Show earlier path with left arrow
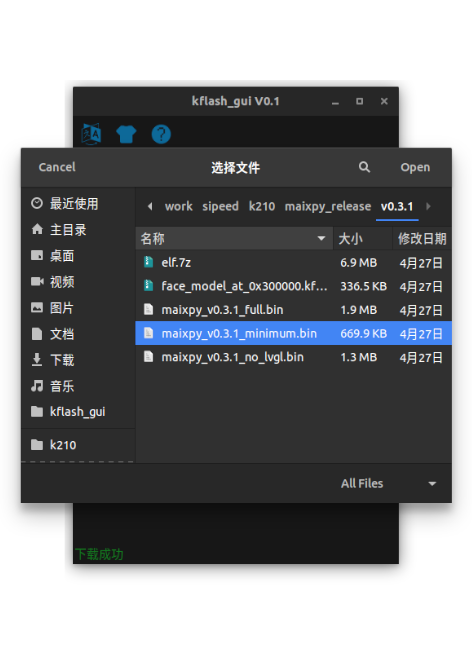 (x=150, y=206)
